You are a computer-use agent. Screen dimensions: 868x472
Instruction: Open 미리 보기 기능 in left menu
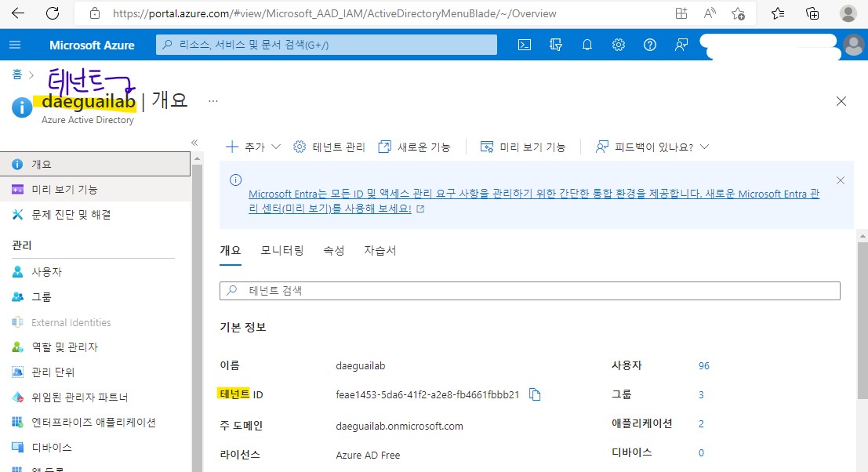pos(95,189)
